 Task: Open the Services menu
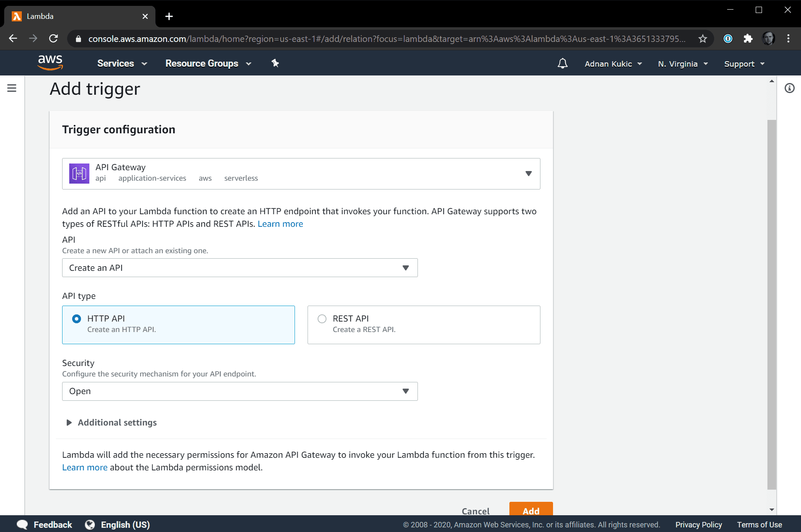[122, 64]
